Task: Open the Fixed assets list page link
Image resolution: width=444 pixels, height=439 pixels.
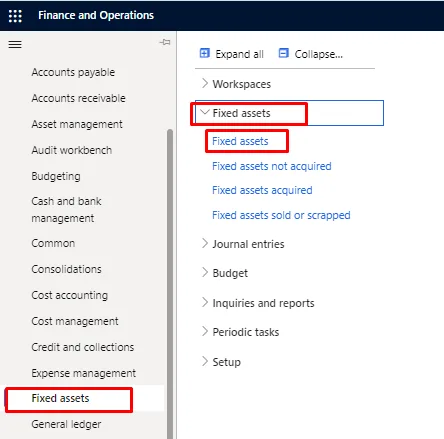Action: tap(240, 141)
